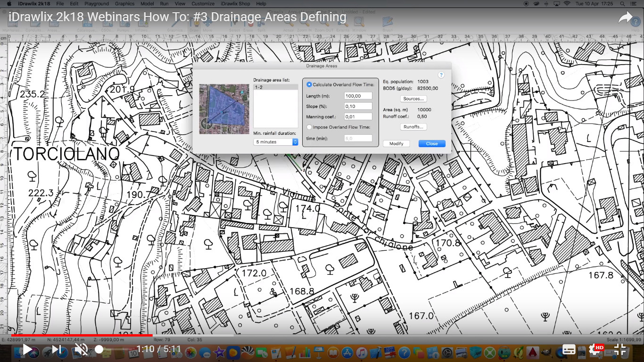Screen dimensions: 644x362
Task: Click the Length (m) input field
Action: [358, 96]
